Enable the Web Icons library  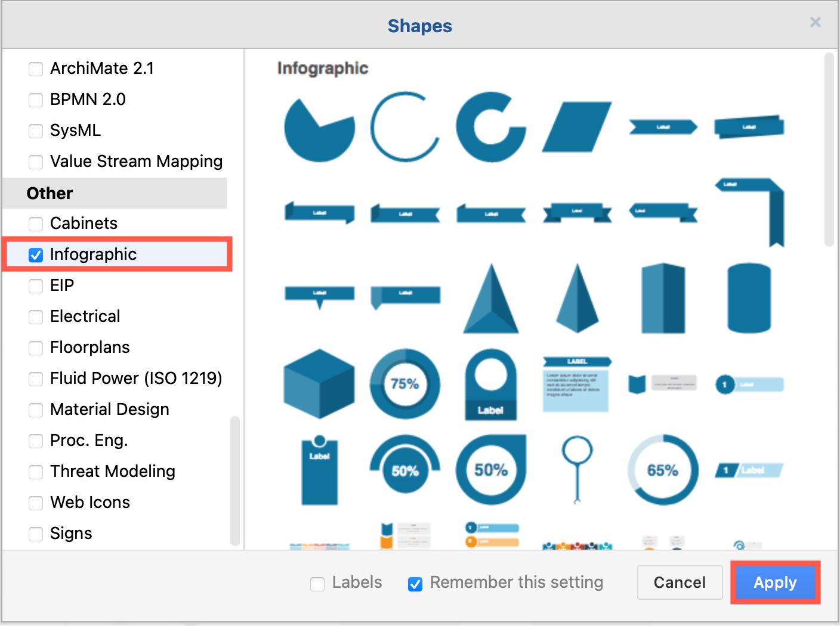[x=36, y=503]
